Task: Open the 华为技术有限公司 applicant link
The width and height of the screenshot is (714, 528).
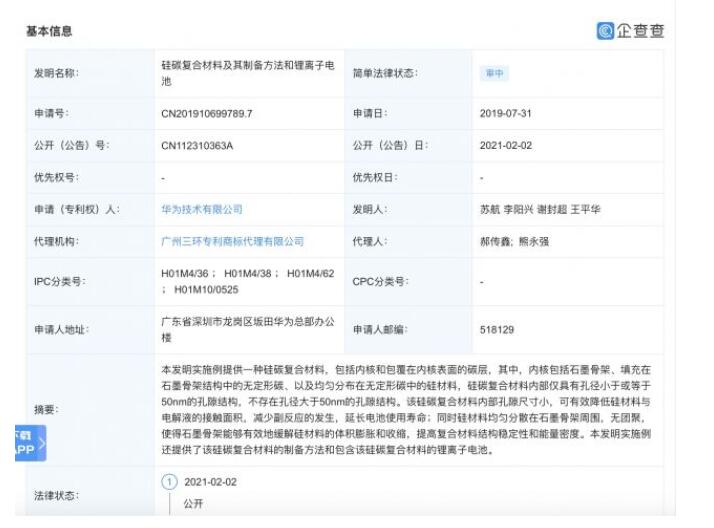Action: point(202,209)
